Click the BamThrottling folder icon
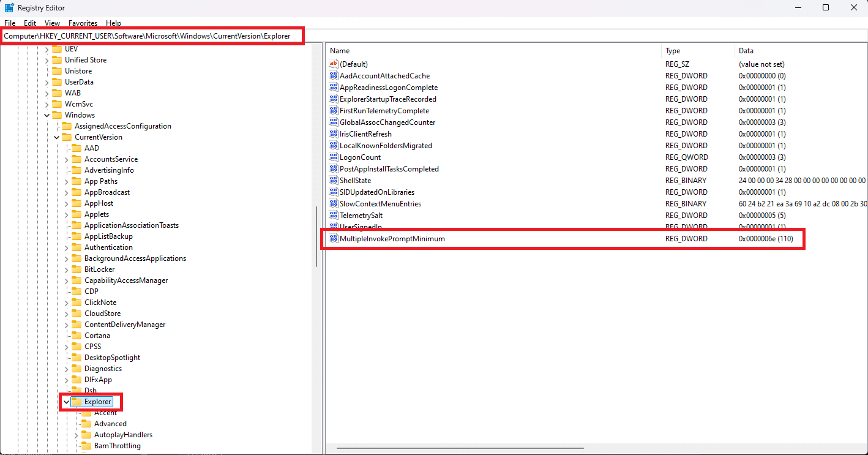The width and height of the screenshot is (868, 455). 86,446
